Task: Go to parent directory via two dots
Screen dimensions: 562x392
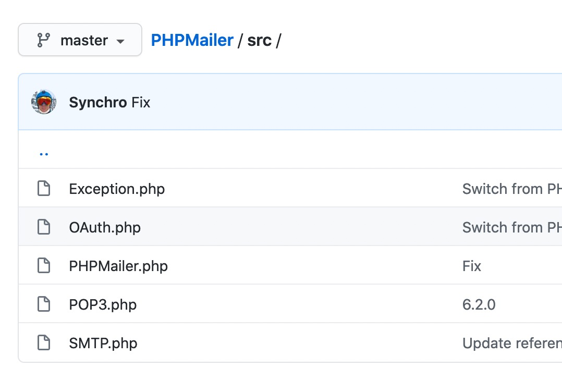Action: coord(44,154)
